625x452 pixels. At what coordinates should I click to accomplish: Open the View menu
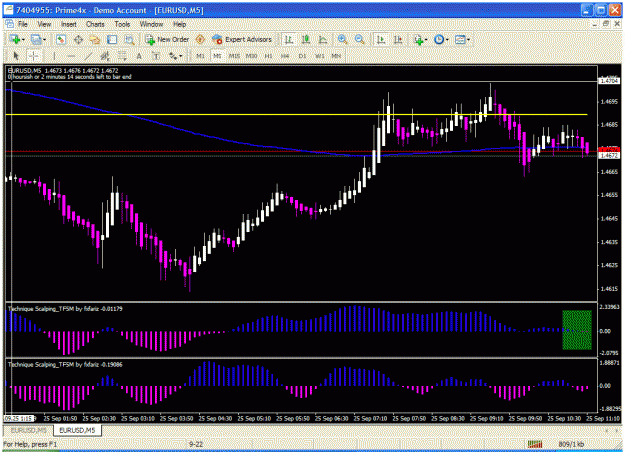click(44, 24)
